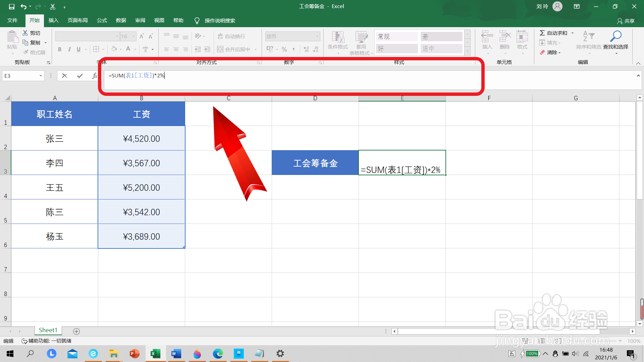The image size is (644, 362).
Task: Toggle Bold formatting
Action: tap(60, 49)
